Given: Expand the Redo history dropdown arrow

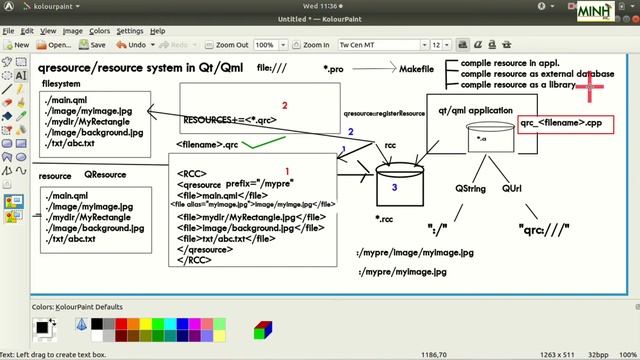Looking at the screenshot, I should click(195, 45).
